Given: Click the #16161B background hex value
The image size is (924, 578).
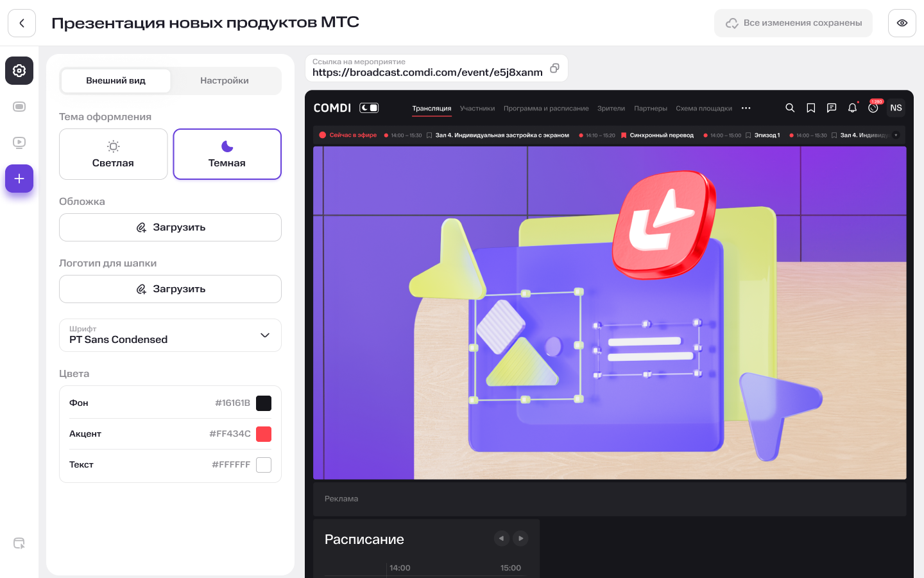Looking at the screenshot, I should pyautogui.click(x=232, y=403).
